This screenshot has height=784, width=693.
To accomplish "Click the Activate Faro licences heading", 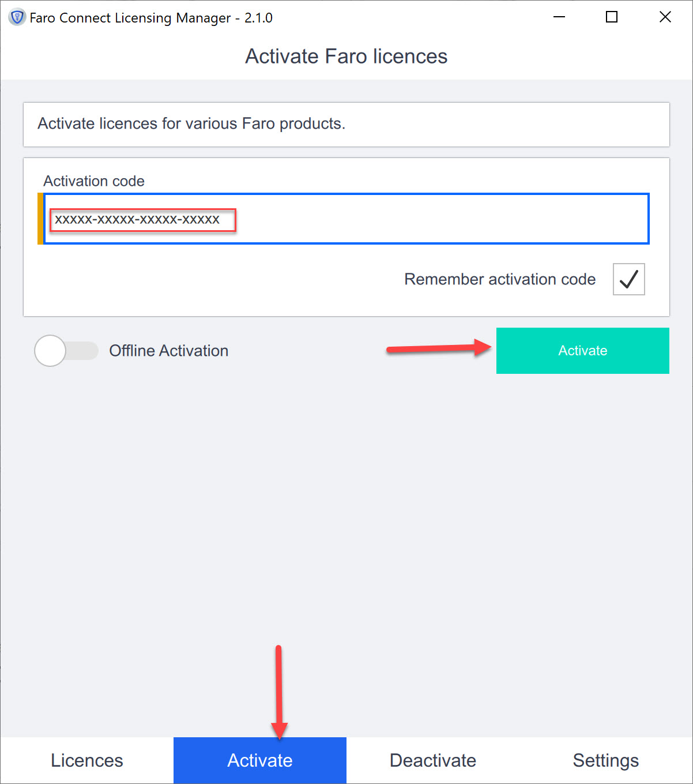I will click(x=346, y=56).
